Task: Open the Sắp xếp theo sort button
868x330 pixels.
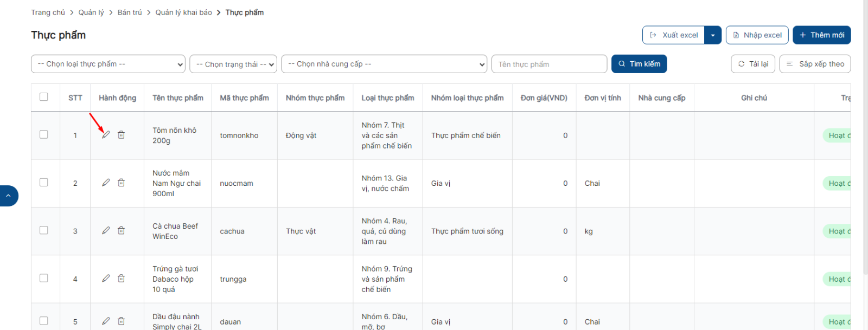Action: (815, 64)
